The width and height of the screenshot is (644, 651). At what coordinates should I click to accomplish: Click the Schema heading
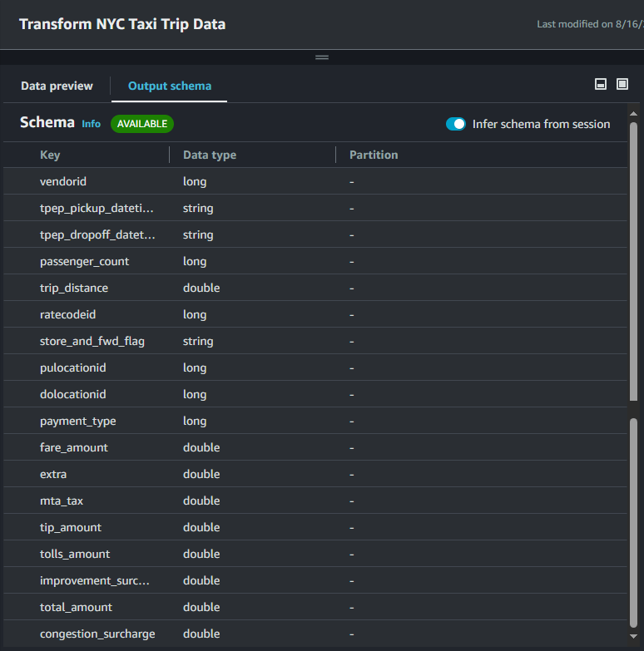[x=47, y=122]
